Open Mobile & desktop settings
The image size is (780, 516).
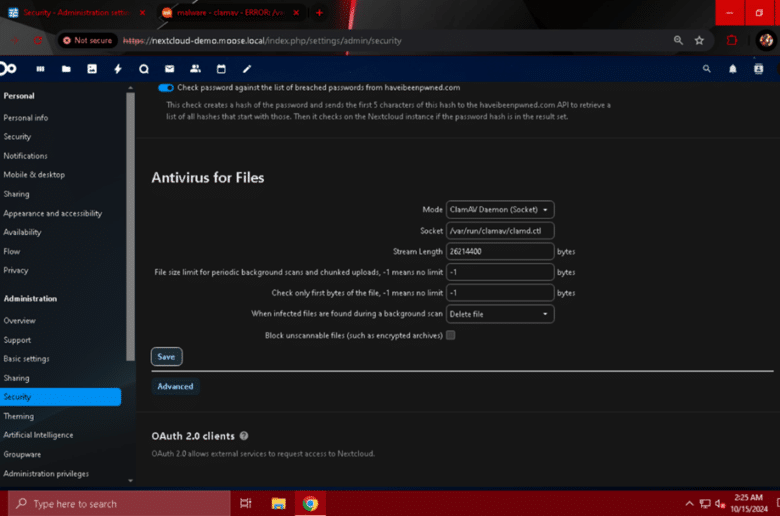pyautogui.click(x=34, y=175)
